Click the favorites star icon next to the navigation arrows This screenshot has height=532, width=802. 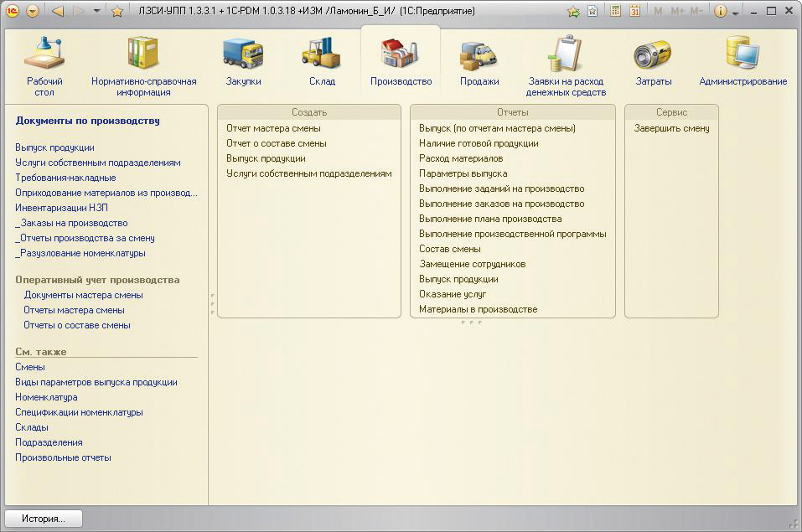point(117,12)
